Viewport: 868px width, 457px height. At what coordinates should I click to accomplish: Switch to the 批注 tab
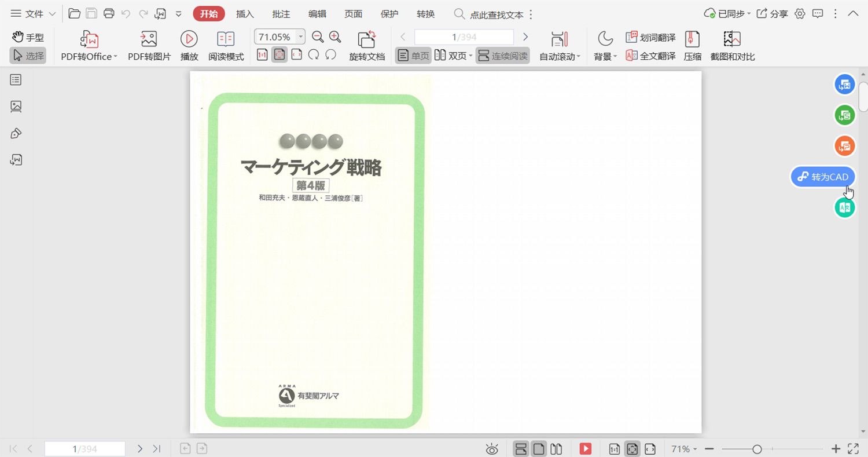pos(281,14)
